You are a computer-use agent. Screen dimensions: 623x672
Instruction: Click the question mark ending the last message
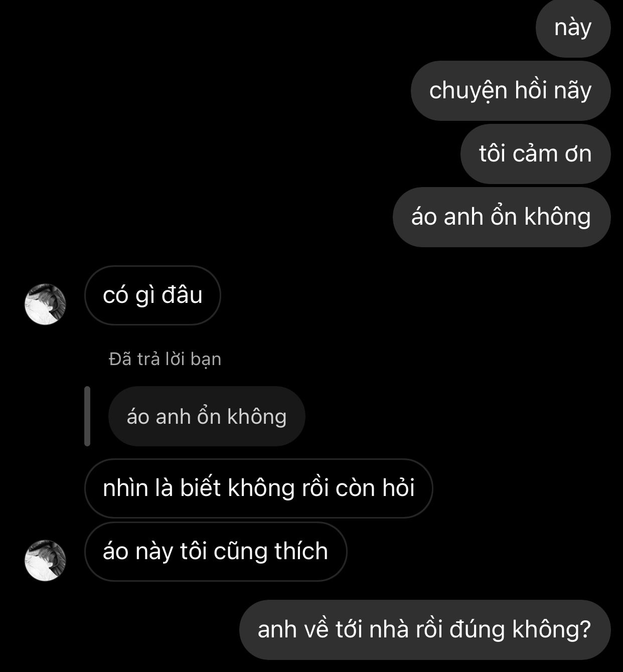(585, 629)
